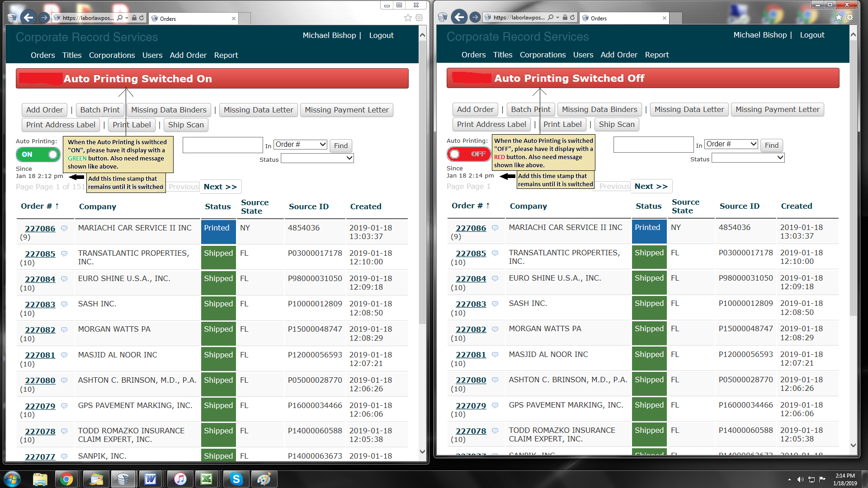Viewport: 868px width, 488px height.
Task: Open comment bubble for order 227086 right
Action: tap(495, 228)
